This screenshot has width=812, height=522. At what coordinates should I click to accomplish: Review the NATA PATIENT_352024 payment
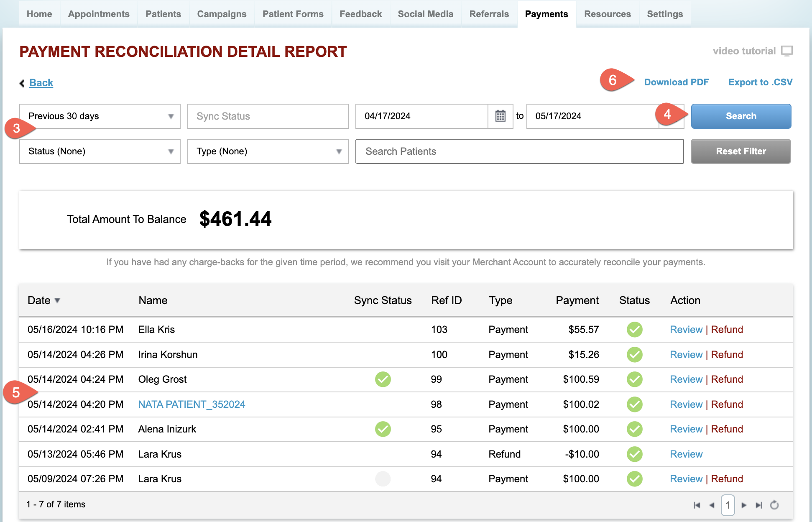click(686, 404)
